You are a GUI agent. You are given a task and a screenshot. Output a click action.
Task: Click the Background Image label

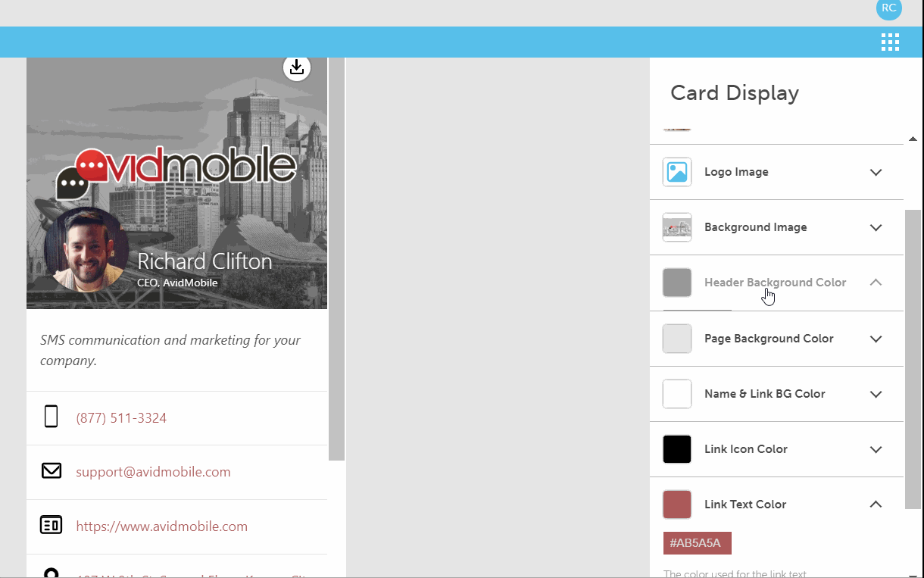755,227
